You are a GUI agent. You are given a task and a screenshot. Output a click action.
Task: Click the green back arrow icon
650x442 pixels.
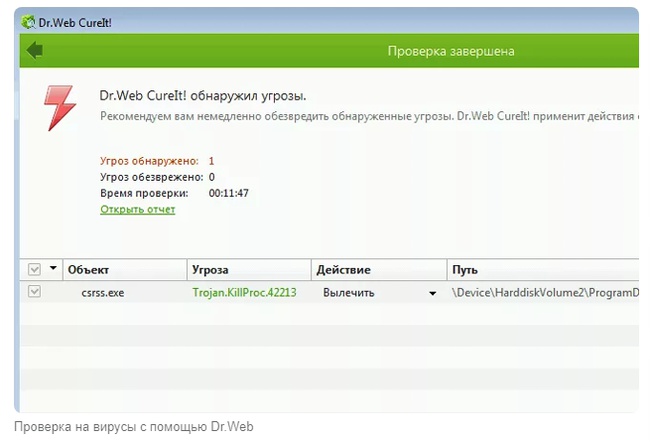[35, 51]
